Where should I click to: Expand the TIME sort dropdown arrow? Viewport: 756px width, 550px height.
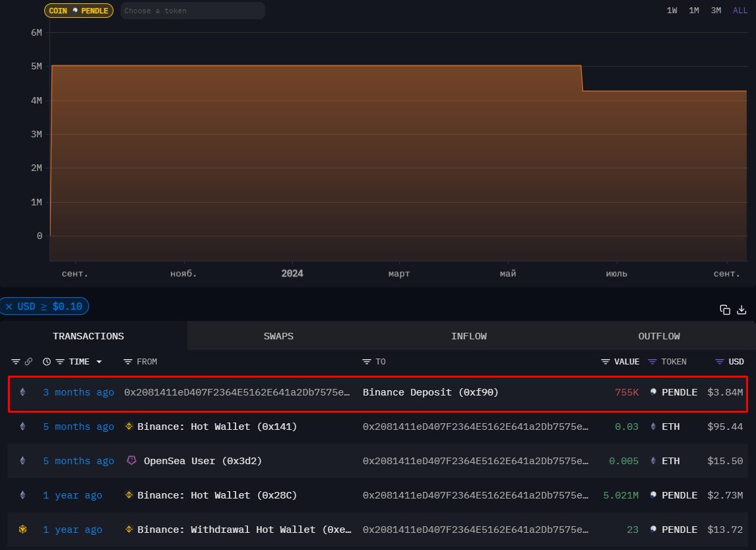tap(100, 362)
